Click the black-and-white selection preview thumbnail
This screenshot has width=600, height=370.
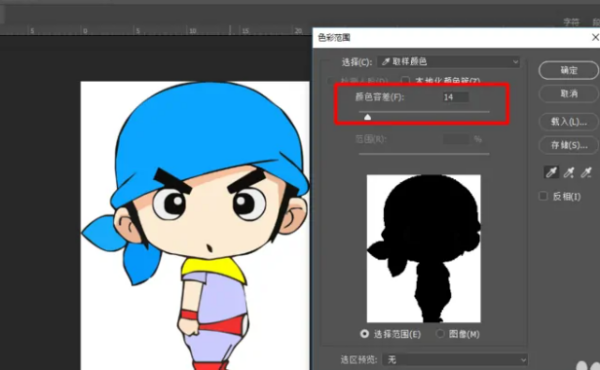point(424,248)
